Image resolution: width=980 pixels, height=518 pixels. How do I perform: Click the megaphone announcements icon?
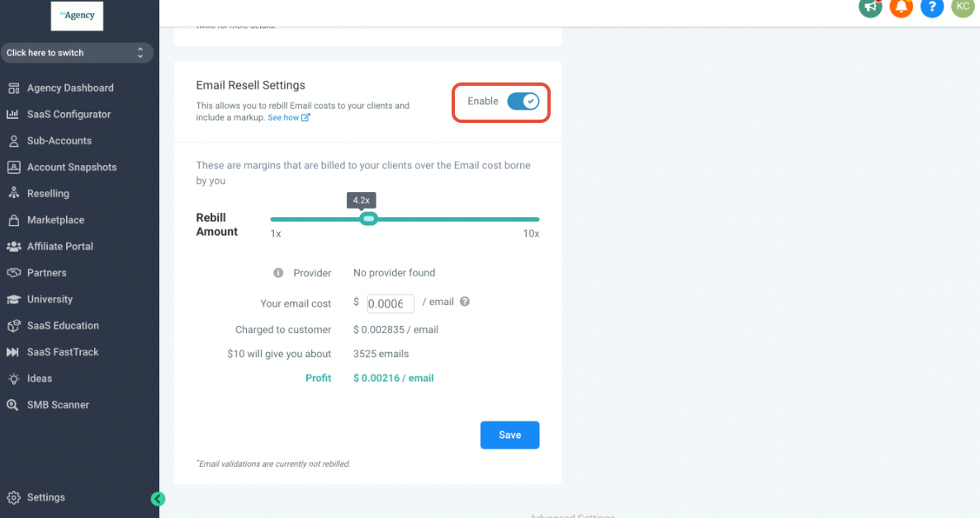click(x=869, y=7)
